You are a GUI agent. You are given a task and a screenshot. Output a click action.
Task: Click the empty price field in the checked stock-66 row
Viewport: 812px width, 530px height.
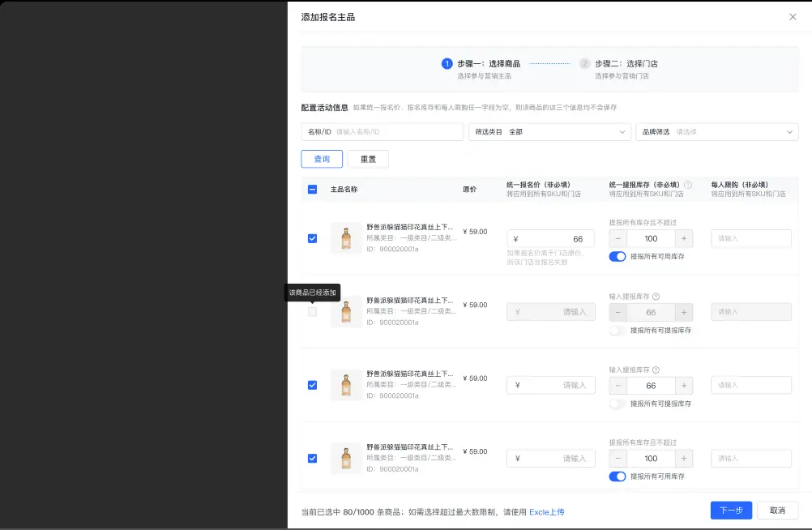click(x=550, y=386)
